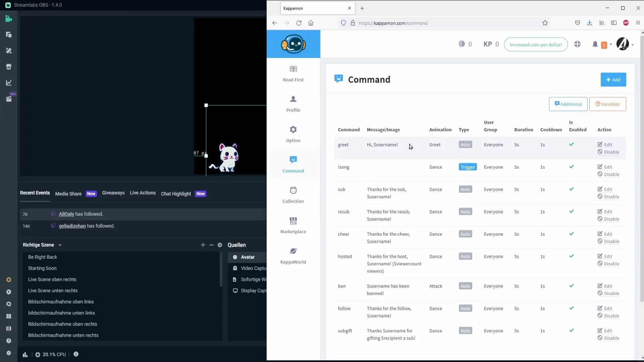Open the AllOaty follower link

[x=66, y=214]
